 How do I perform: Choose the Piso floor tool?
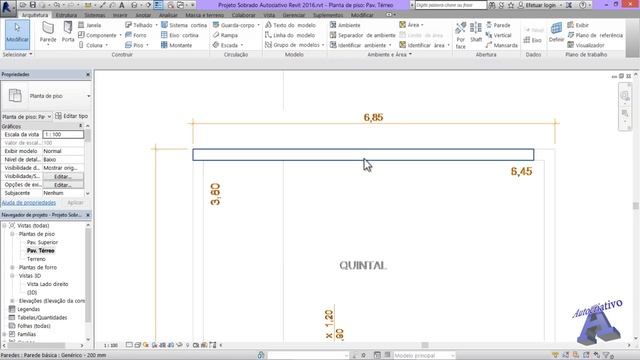click(135, 45)
